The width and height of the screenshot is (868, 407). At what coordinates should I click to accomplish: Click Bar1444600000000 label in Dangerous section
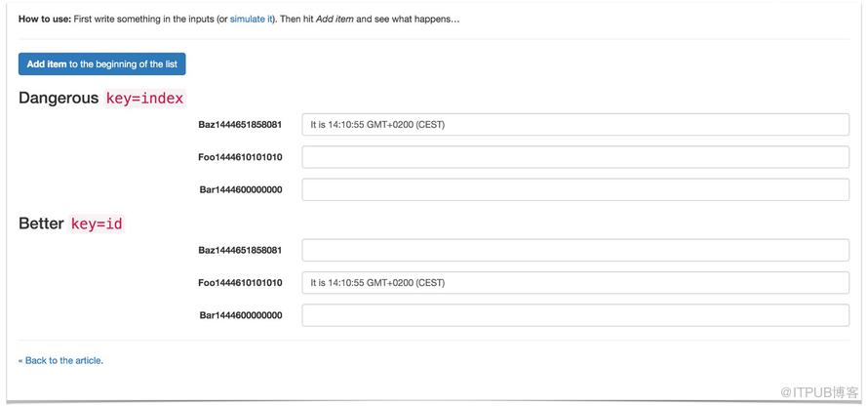[x=241, y=190]
